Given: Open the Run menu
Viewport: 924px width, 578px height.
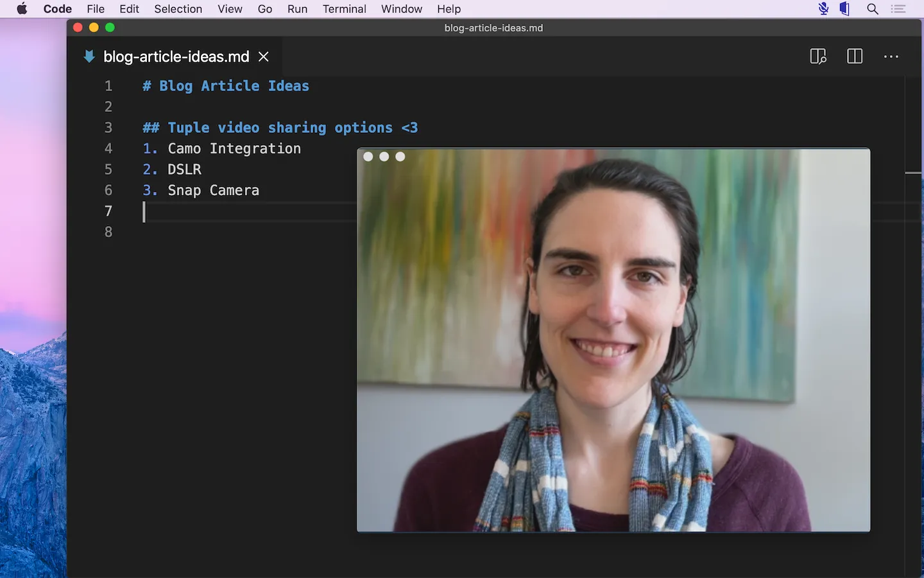Looking at the screenshot, I should point(297,9).
